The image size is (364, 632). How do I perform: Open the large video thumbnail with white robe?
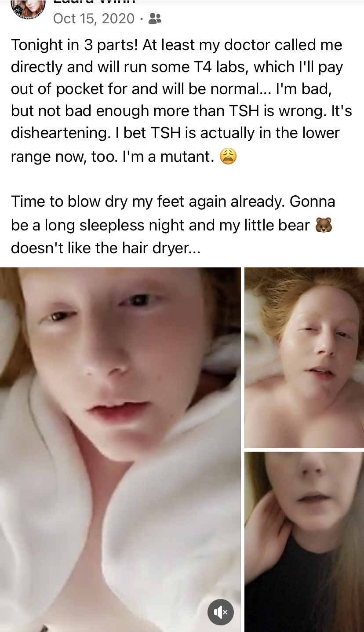click(x=120, y=449)
